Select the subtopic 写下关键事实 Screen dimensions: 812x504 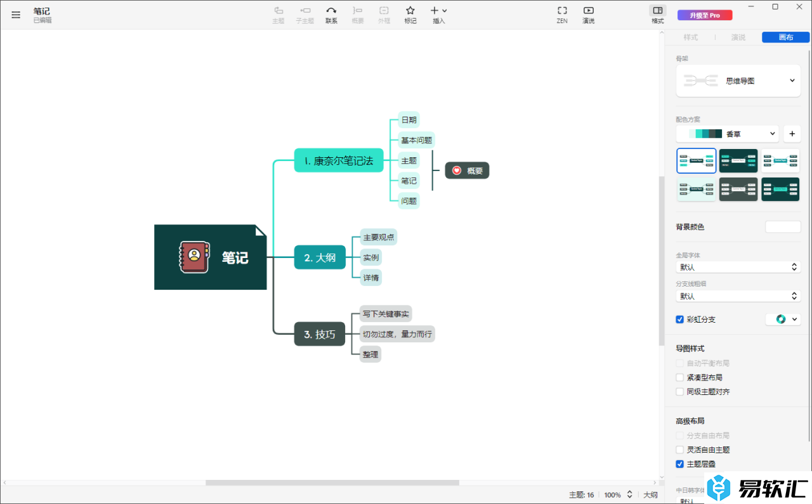click(386, 313)
